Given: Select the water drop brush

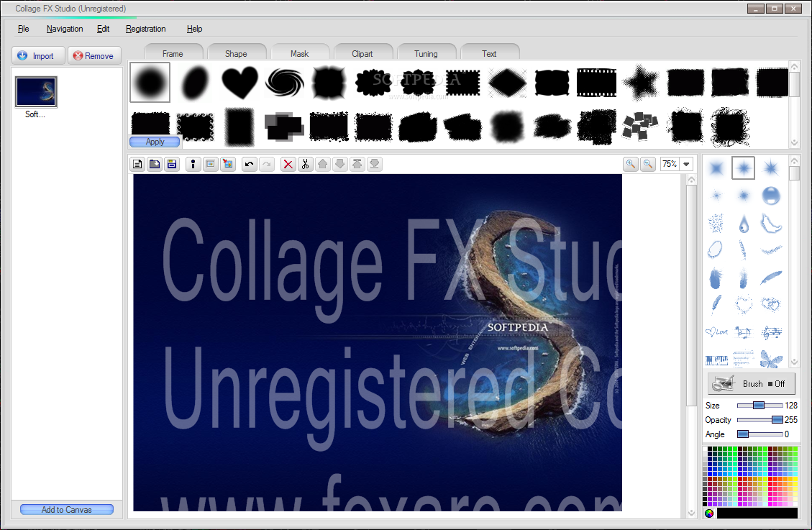Looking at the screenshot, I should (744, 224).
